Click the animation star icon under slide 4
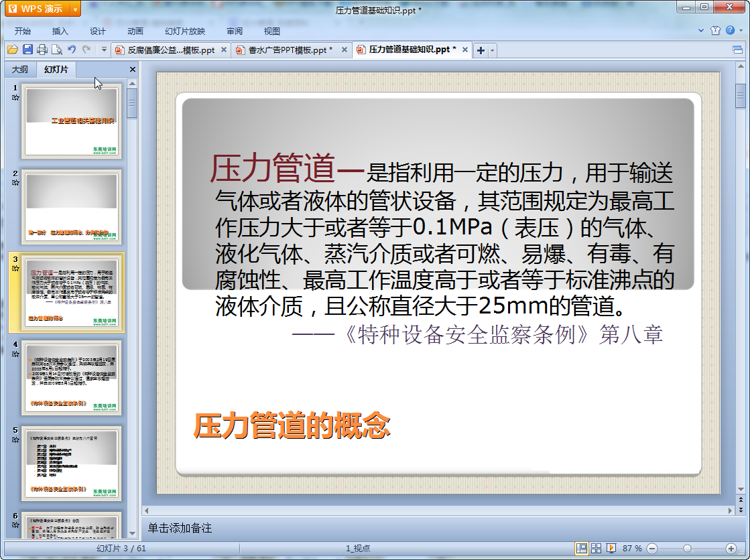This screenshot has width=750, height=560. (x=15, y=354)
